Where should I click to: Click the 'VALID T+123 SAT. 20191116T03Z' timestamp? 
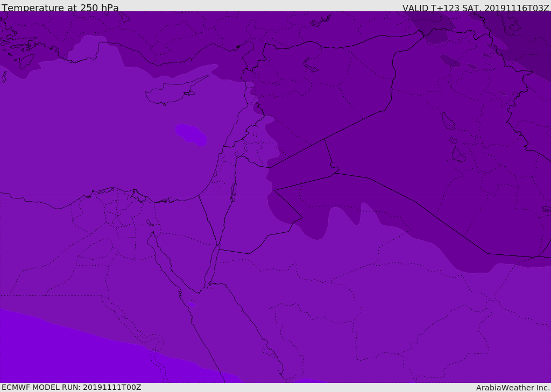pos(476,8)
